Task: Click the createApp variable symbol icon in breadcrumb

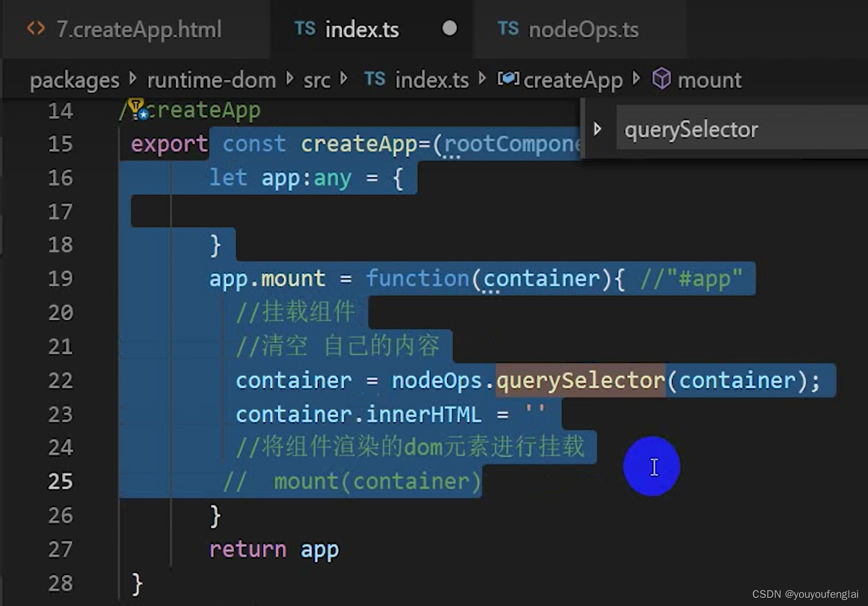Action: pos(508,78)
